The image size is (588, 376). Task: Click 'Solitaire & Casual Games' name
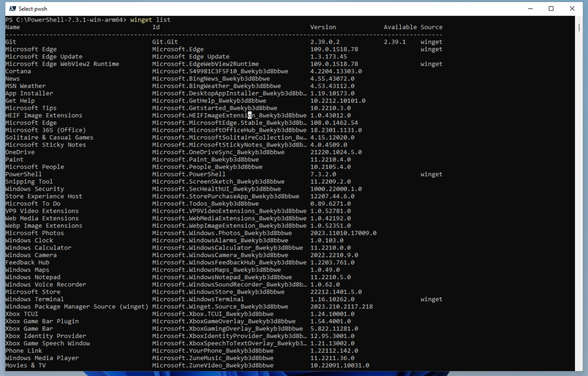(49, 138)
